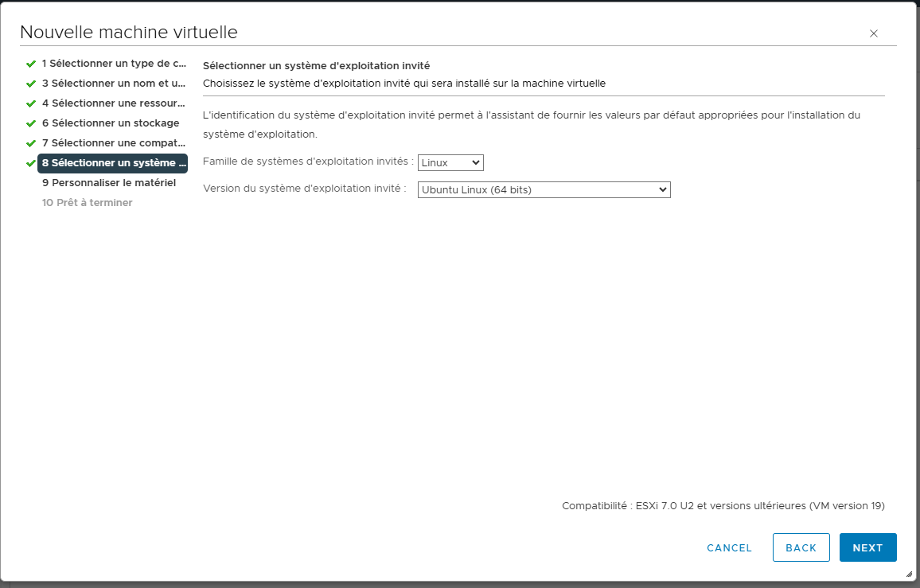Image resolution: width=920 pixels, height=588 pixels.
Task: Click green checkmark beside step 8
Action: point(31,163)
